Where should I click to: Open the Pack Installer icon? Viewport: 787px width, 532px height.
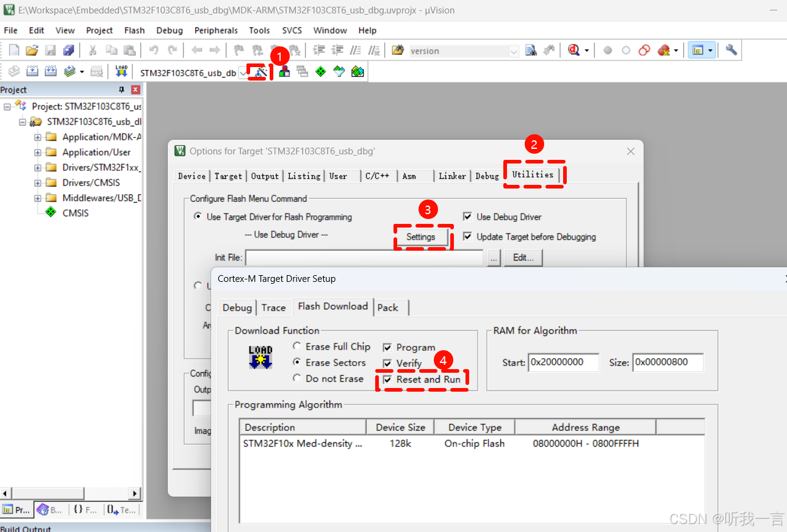pos(358,72)
